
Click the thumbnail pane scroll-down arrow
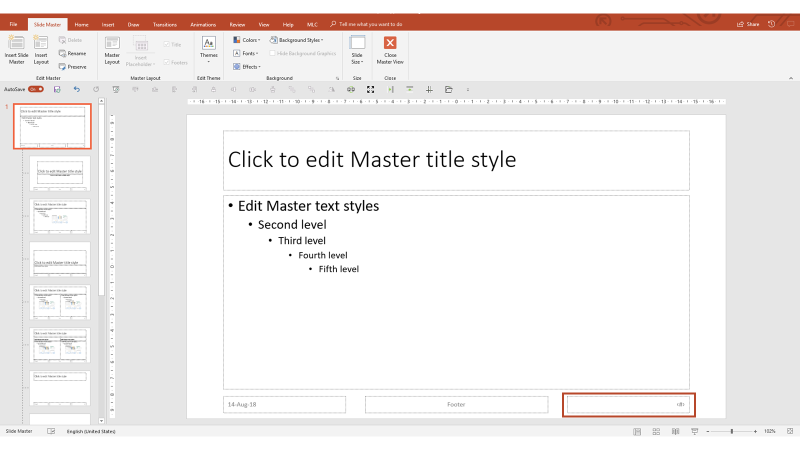[x=102, y=421]
